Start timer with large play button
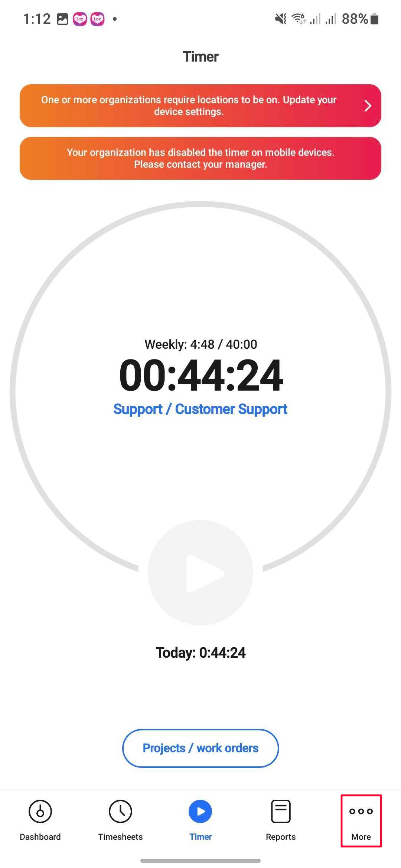Viewport: 401px width, 868px height. [x=200, y=573]
